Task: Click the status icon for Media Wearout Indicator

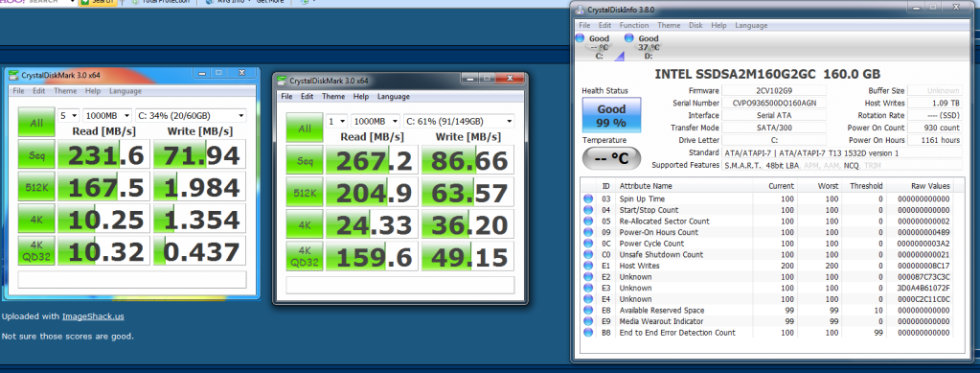Action: click(x=588, y=321)
